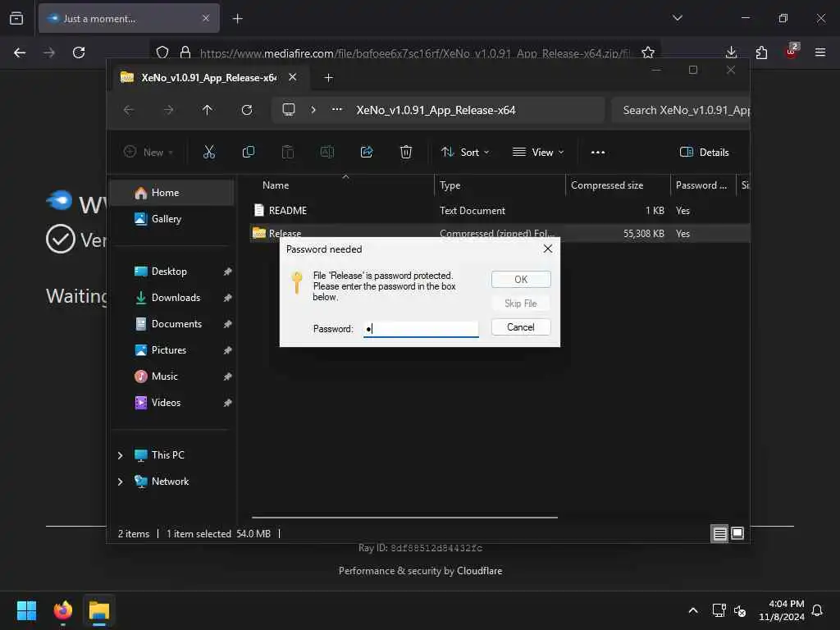Click the Copy icon in Explorer toolbar

click(248, 152)
